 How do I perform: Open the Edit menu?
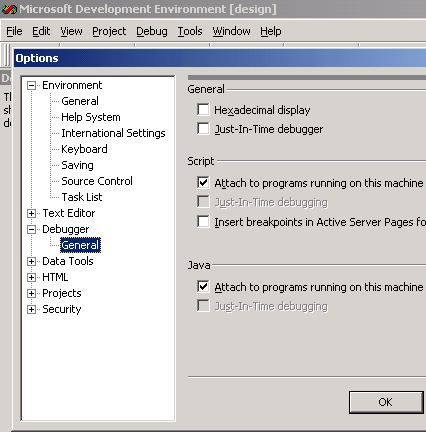coord(41,31)
